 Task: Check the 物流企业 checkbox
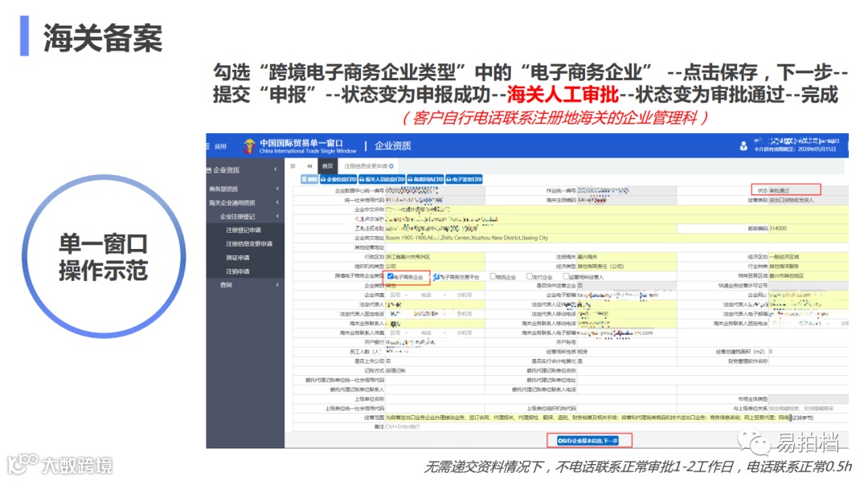point(492,276)
